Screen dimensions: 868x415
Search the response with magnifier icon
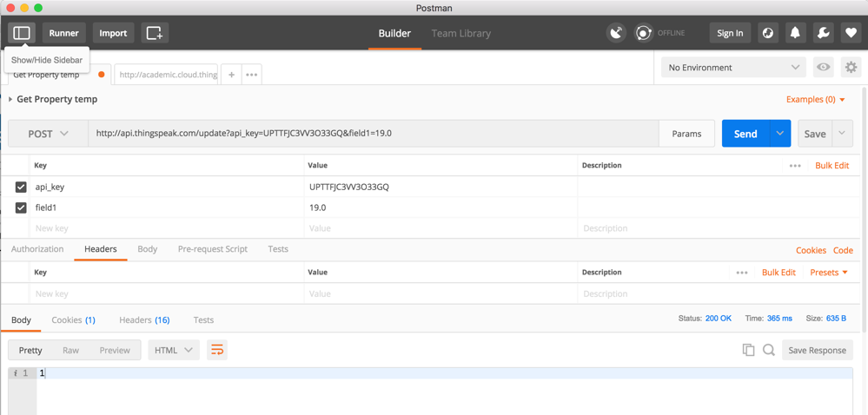pos(769,350)
